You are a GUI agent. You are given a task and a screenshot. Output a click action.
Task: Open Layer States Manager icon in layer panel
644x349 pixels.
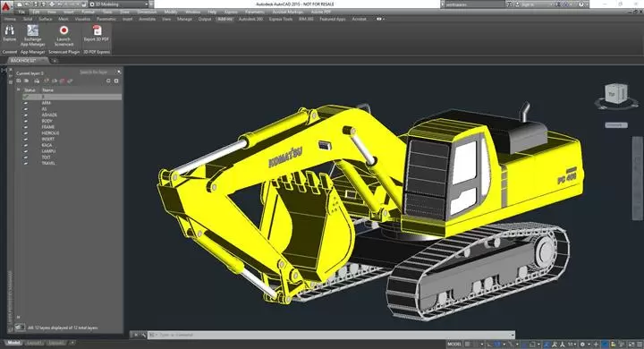pos(37,81)
